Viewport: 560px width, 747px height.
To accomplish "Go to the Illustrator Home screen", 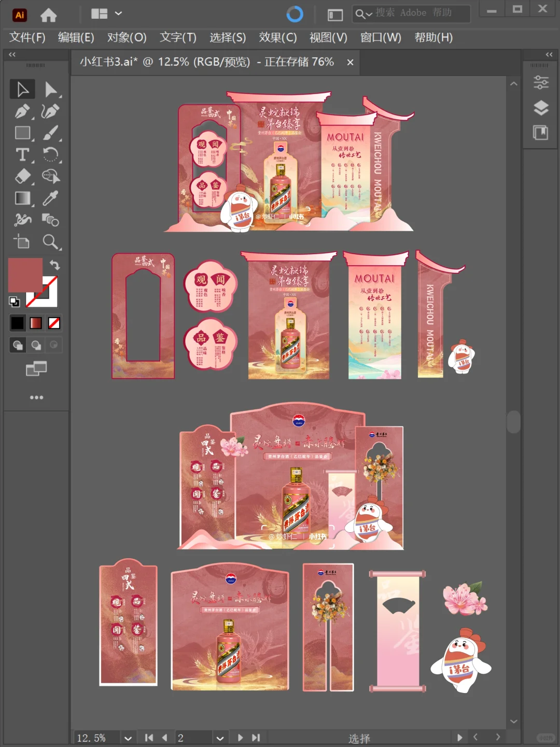I will 48,15.
